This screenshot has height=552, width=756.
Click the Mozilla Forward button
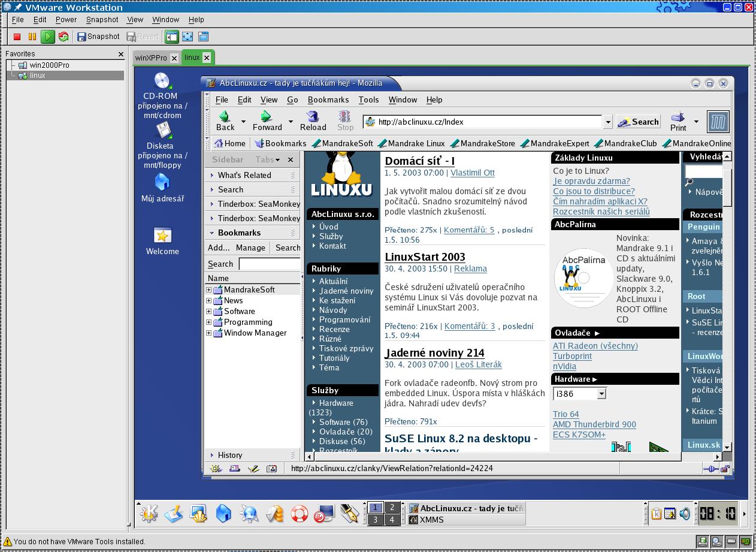point(267,120)
